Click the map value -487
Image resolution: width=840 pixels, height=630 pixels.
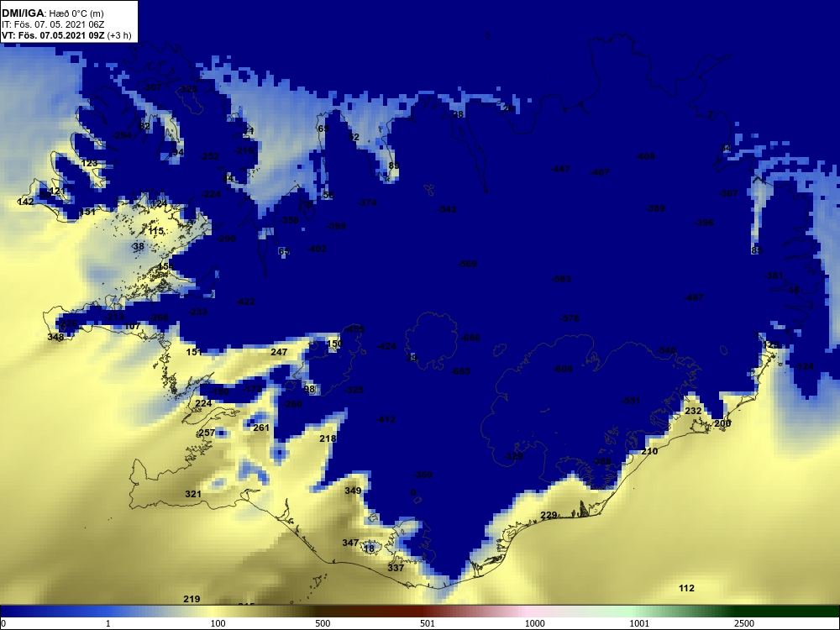pos(694,298)
